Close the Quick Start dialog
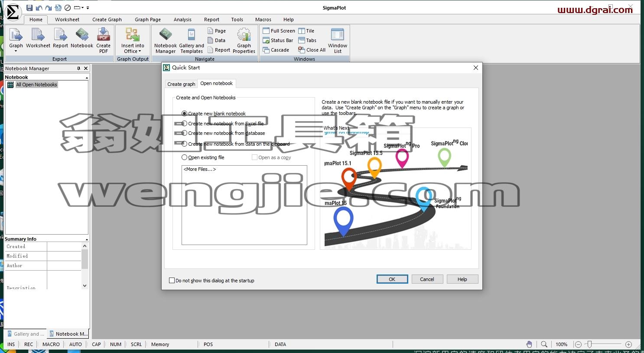 [x=476, y=68]
